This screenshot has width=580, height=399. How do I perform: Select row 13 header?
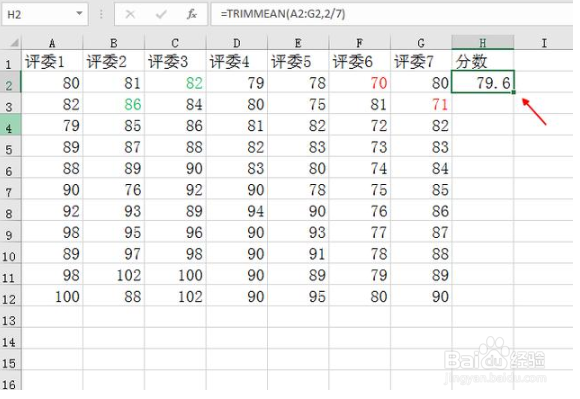point(10,318)
